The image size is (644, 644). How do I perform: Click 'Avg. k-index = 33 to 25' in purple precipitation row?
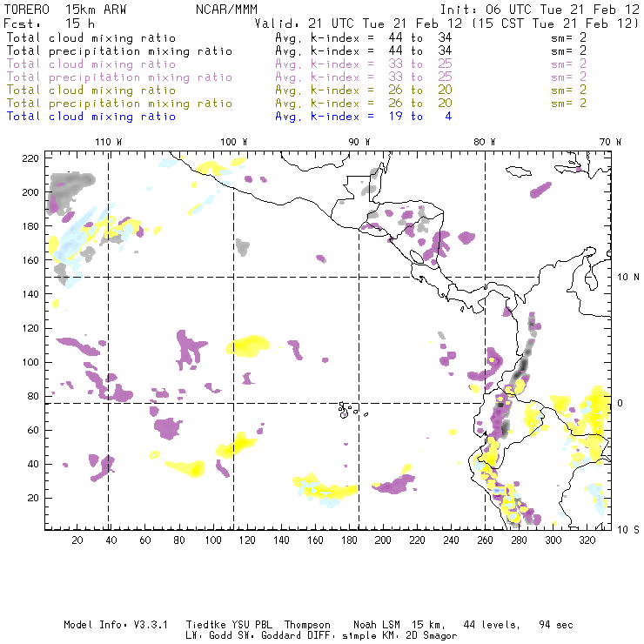point(364,77)
